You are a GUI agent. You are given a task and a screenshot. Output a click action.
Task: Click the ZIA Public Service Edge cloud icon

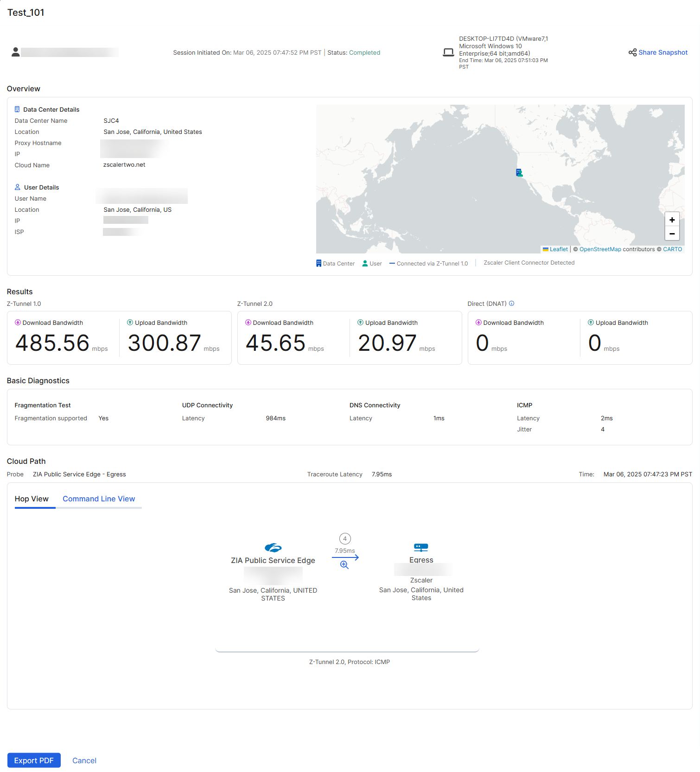273,548
